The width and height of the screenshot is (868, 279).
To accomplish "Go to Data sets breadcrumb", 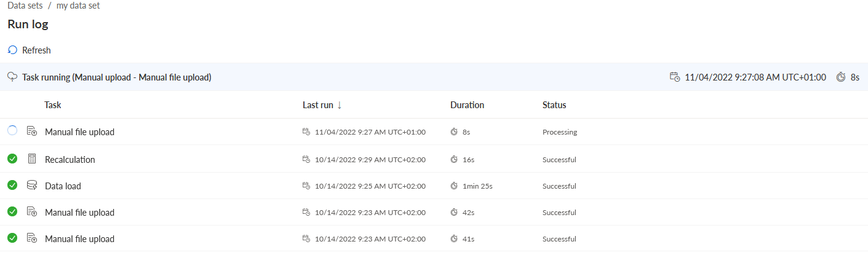I will click(25, 6).
